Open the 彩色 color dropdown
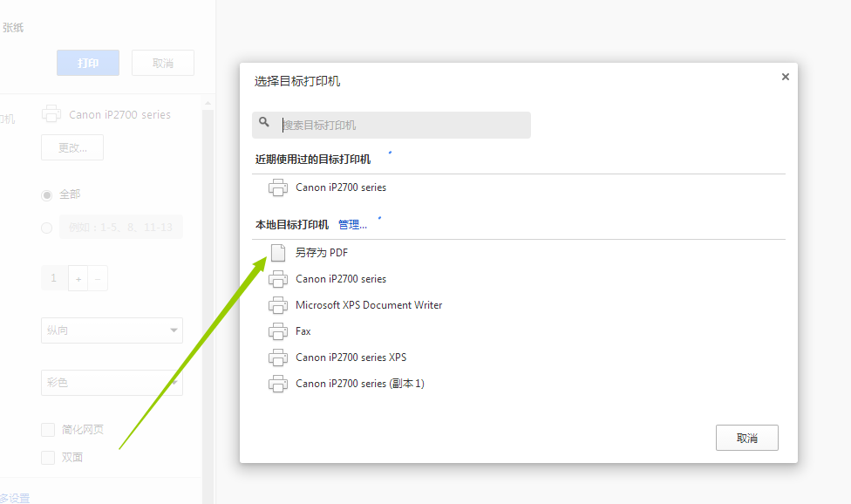 tap(112, 383)
